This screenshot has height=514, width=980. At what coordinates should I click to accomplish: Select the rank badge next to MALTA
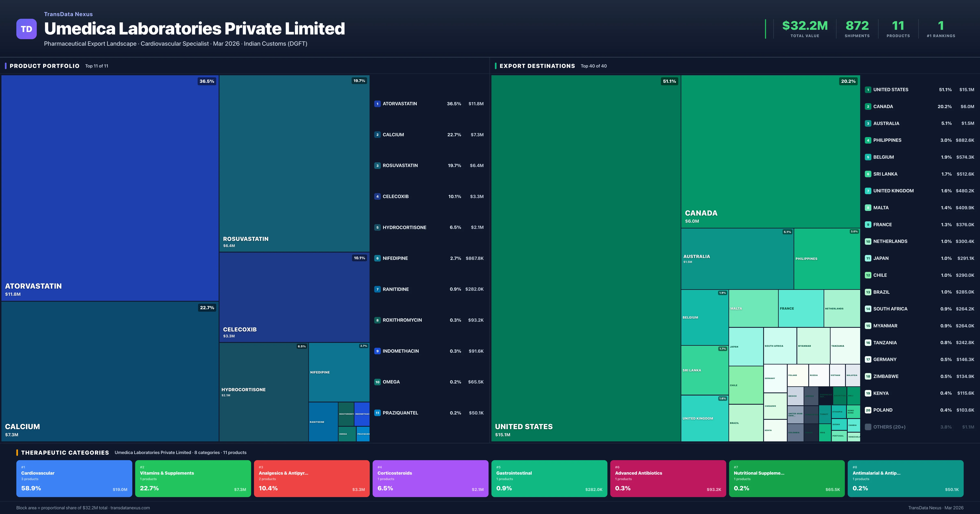869,208
